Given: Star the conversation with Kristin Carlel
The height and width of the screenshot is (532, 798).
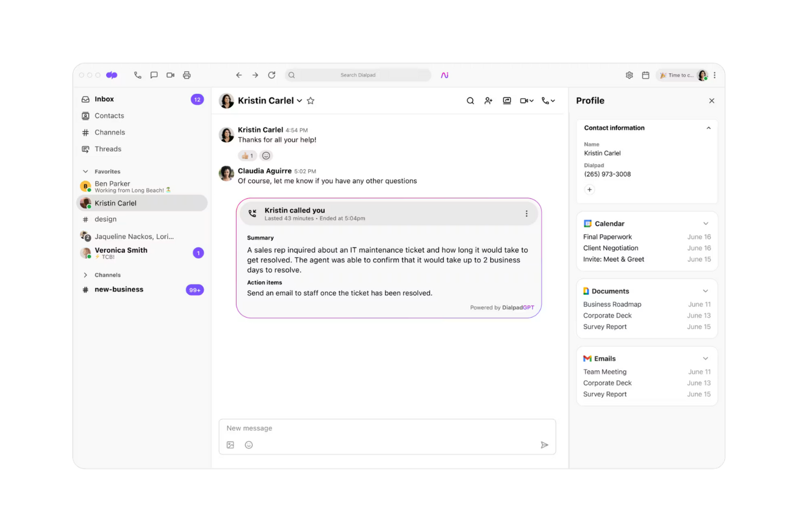Looking at the screenshot, I should [311, 100].
